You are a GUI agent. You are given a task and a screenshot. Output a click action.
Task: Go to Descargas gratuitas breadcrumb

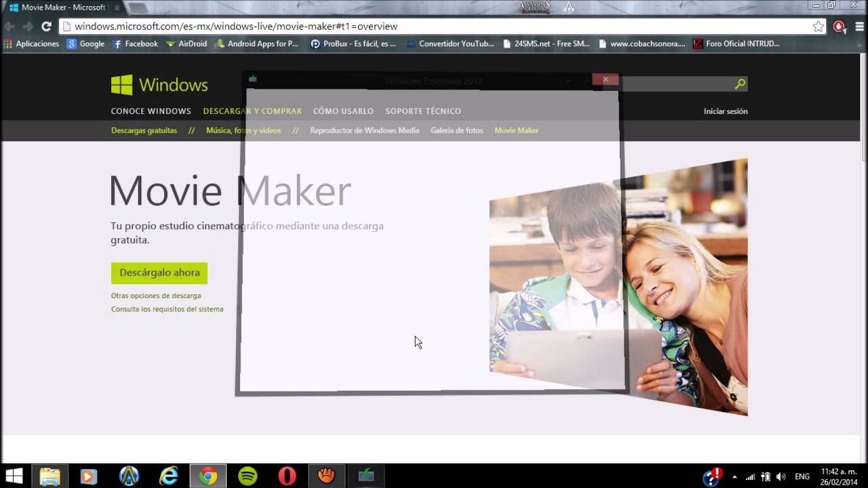(144, 130)
